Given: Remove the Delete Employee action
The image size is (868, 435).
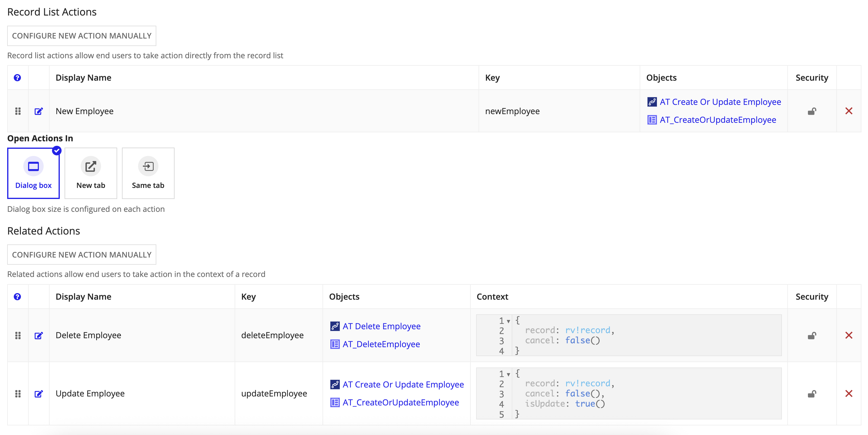Looking at the screenshot, I should (849, 335).
